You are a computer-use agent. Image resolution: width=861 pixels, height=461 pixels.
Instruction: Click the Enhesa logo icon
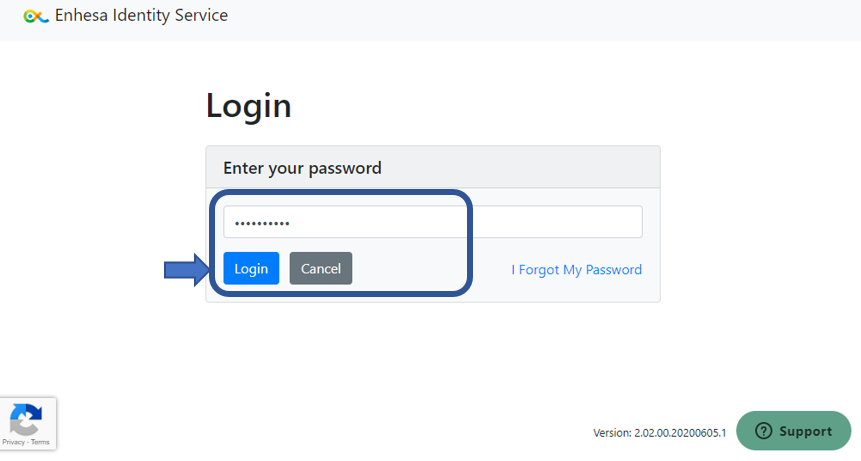click(36, 16)
